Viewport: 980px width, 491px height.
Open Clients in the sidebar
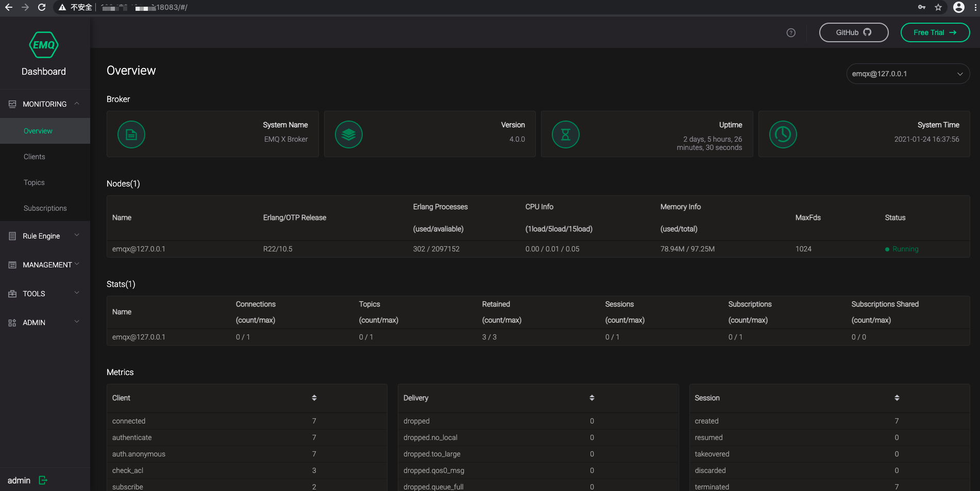[45, 157]
